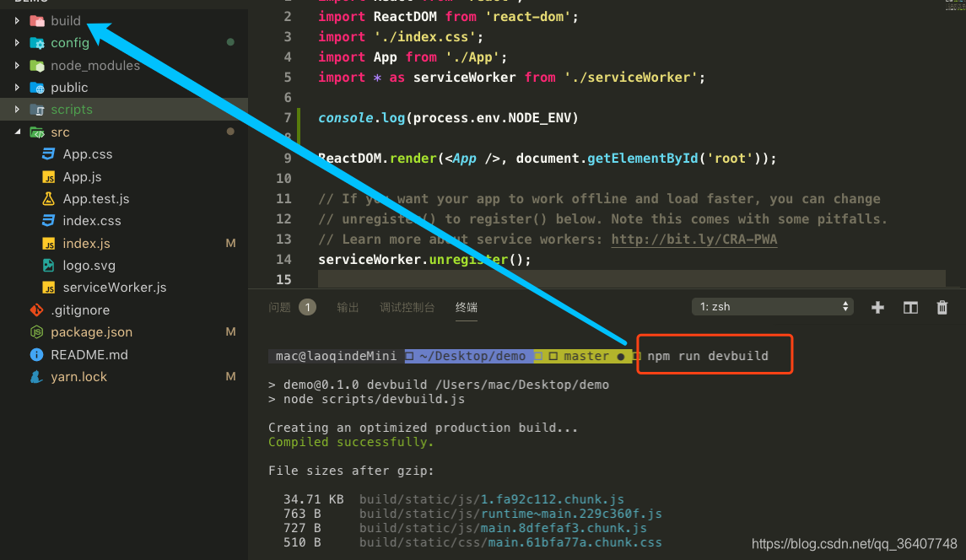Viewport: 966px width, 560px height.
Task: Click the code minimap in editor corner
Action: (955, 5)
